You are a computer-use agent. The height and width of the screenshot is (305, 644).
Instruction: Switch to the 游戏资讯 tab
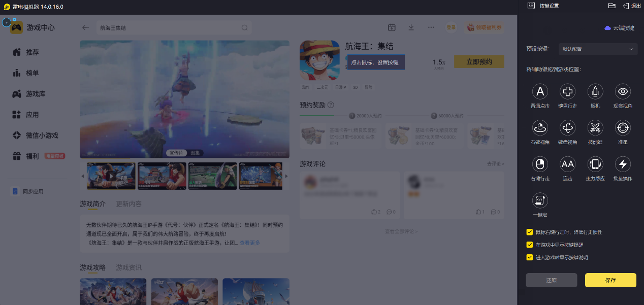(x=128, y=267)
